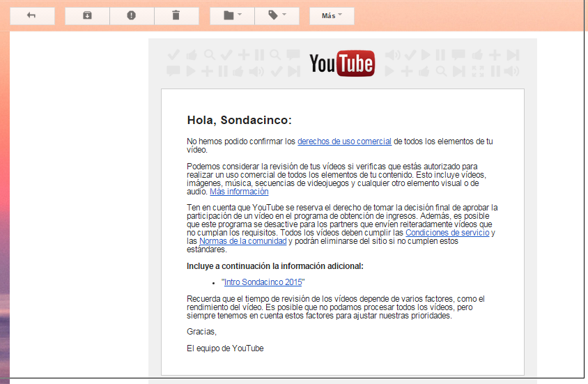Follow the 'Más información' link
Viewport: 588px width, 384px height.
[239, 192]
